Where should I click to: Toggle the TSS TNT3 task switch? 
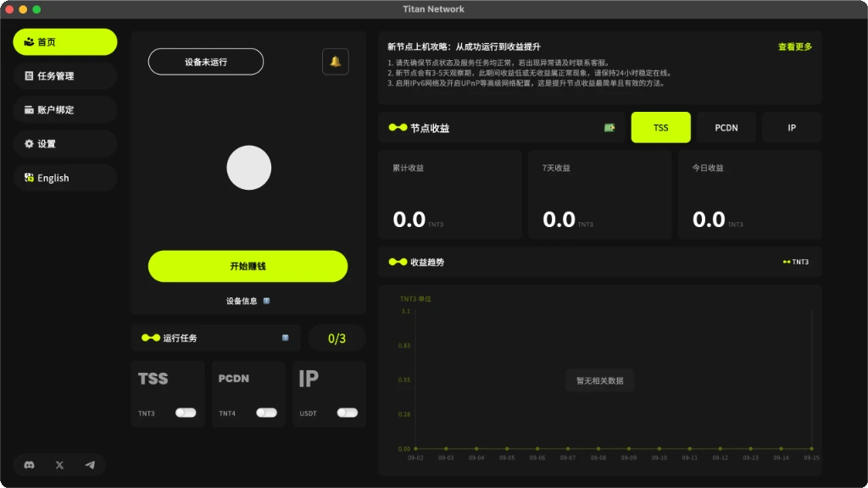point(186,413)
